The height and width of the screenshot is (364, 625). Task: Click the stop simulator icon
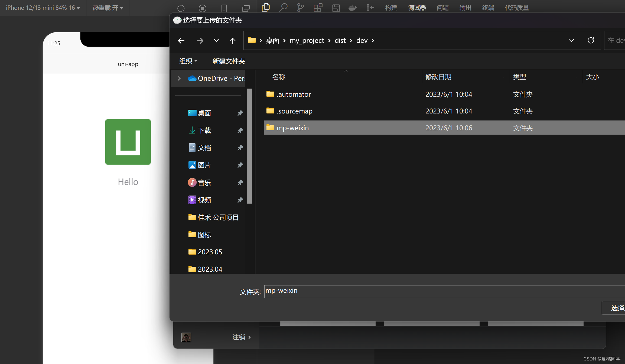point(202,8)
